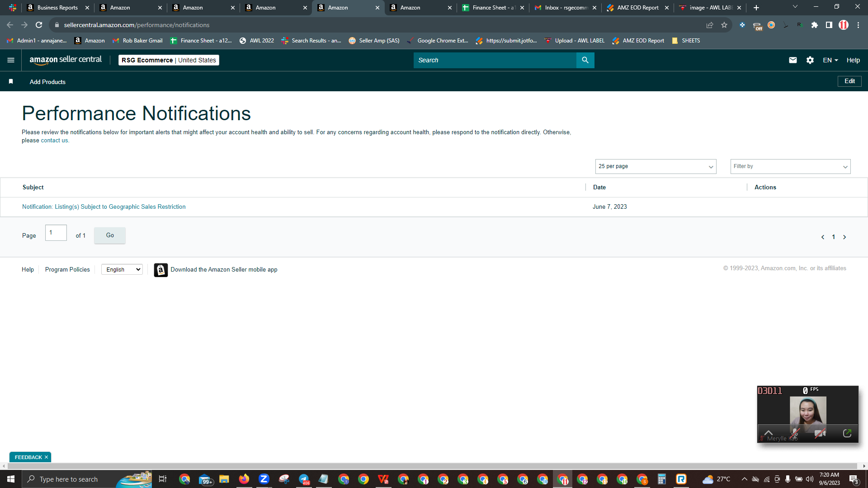Viewport: 868px width, 488px height.
Task: Open Seller Amp (SAS) bookmark
Action: (374, 41)
